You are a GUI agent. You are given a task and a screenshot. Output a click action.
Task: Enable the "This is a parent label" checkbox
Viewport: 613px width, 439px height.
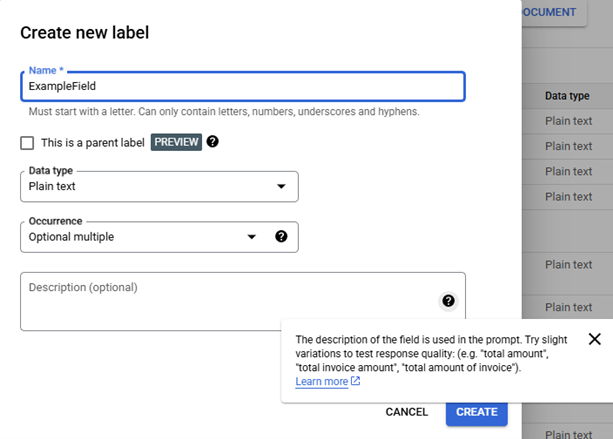27,143
